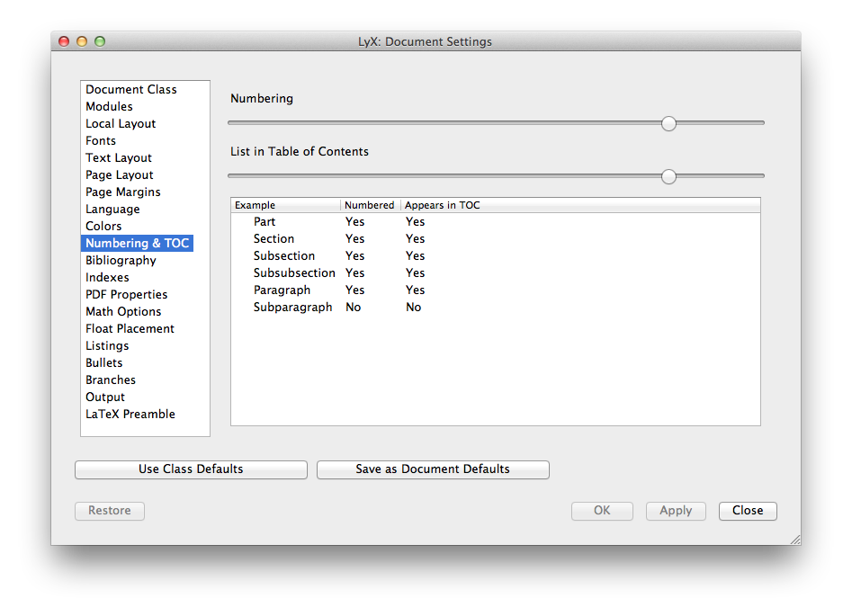Go to Local Layout settings
852x616 pixels.
tap(121, 124)
